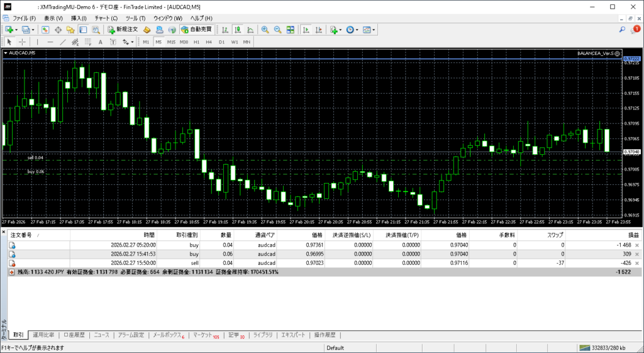Image resolution: width=644 pixels, height=353 pixels.
Task: Close the sell audcad order row
Action: click(x=637, y=263)
